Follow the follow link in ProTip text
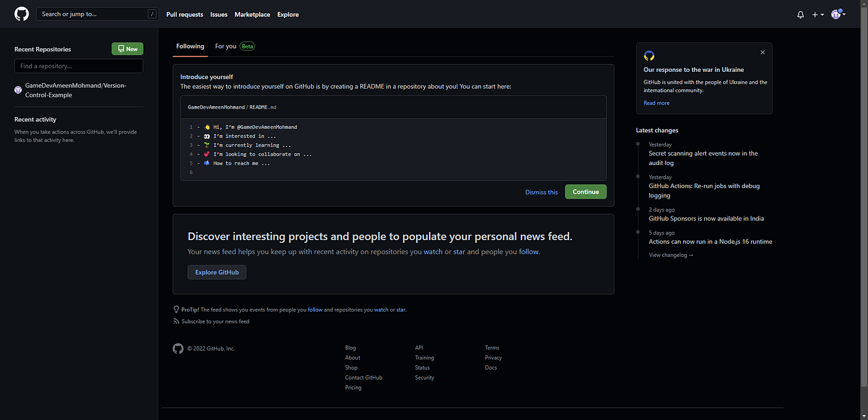 (315, 310)
